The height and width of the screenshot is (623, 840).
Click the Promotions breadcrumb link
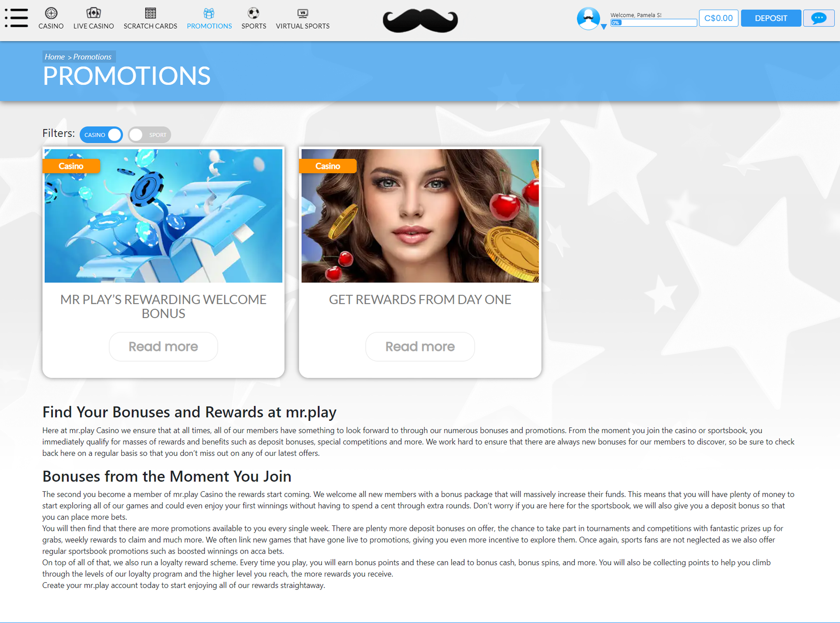92,57
